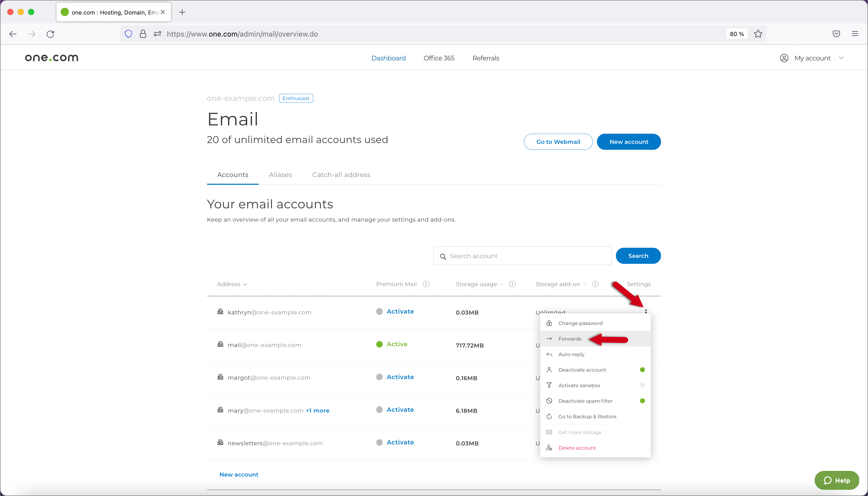
Task: Click the Go to Backup & Restore icon
Action: (549, 416)
